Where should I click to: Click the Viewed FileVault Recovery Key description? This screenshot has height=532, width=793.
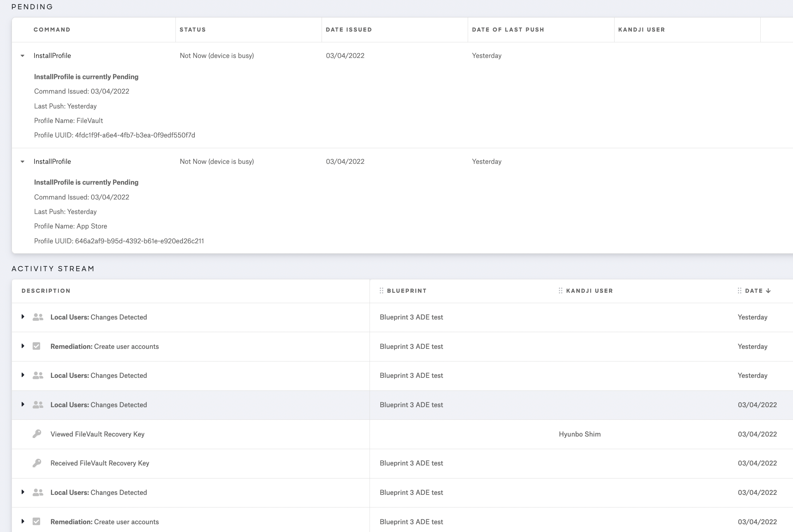tap(97, 434)
